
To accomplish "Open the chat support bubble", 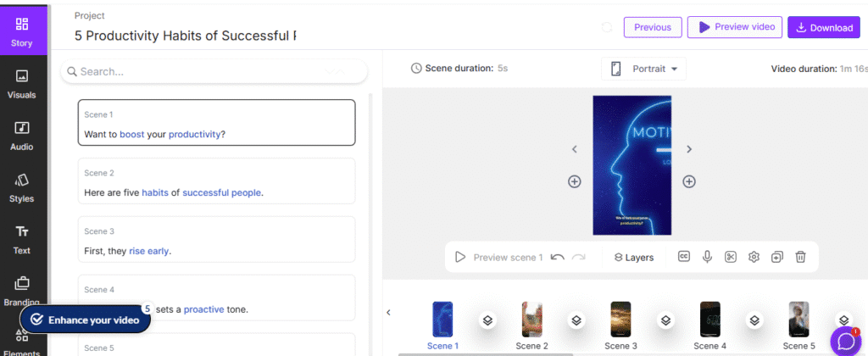I will 845,341.
